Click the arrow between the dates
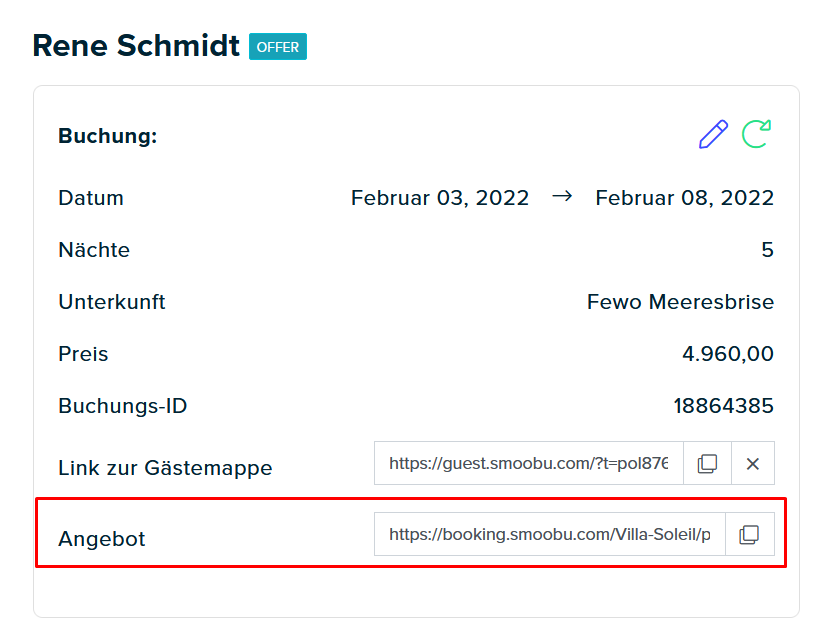 click(562, 197)
